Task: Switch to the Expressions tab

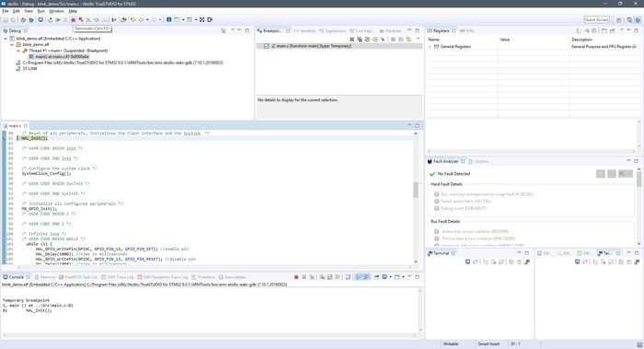Action: pyautogui.click(x=333, y=30)
